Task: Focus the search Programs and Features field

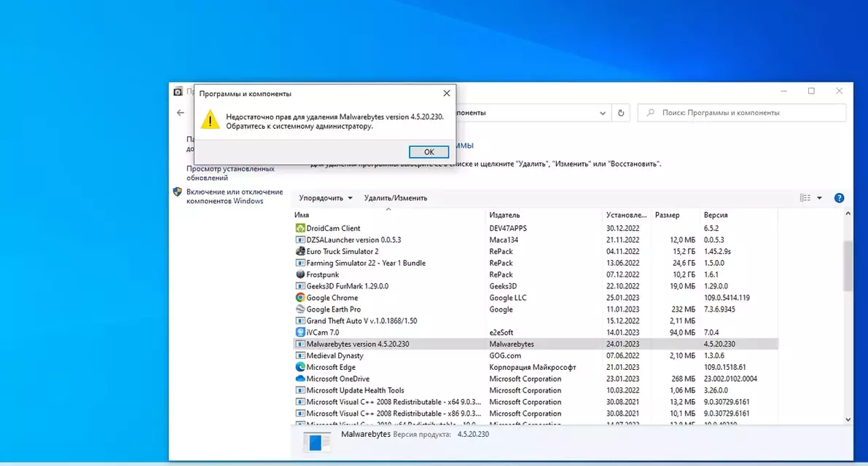Action: point(742,113)
